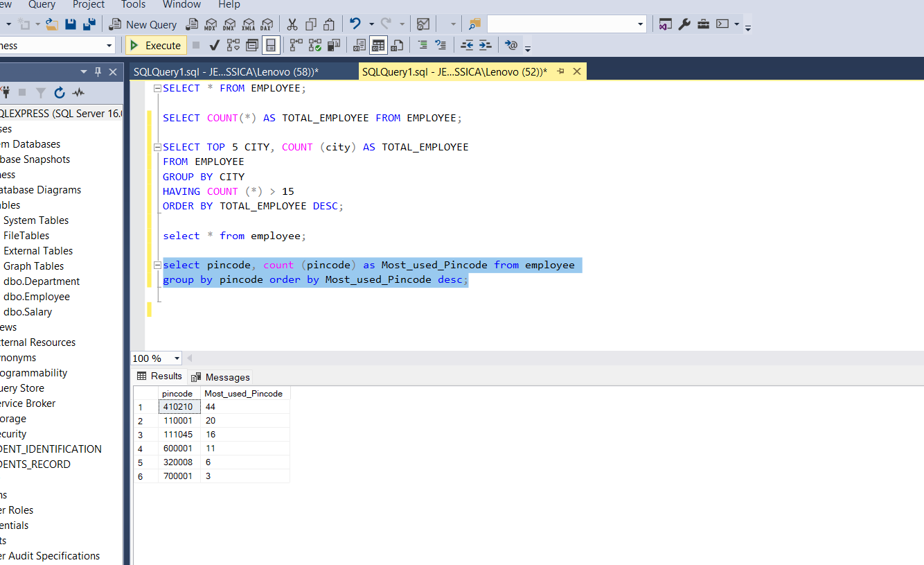
Task: Execute the current query
Action: (155, 45)
